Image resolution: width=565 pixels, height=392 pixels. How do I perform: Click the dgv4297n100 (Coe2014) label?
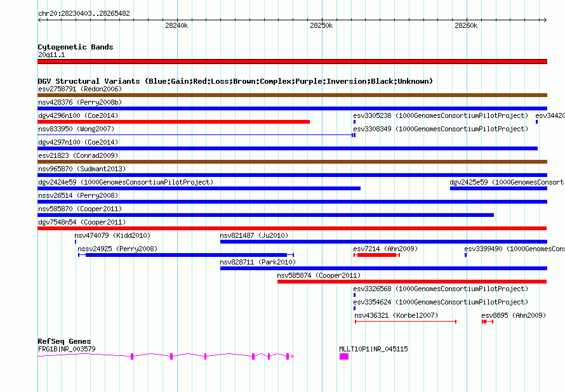click(x=78, y=142)
